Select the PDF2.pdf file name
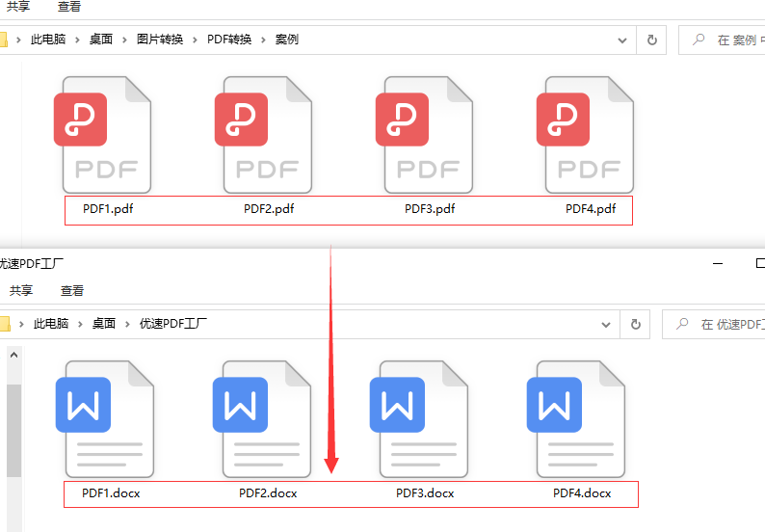 269,209
